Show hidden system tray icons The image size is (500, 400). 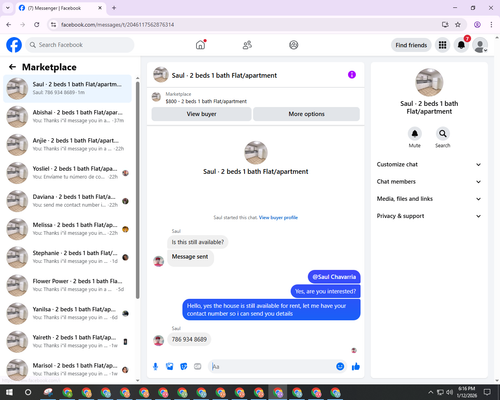pos(430,392)
